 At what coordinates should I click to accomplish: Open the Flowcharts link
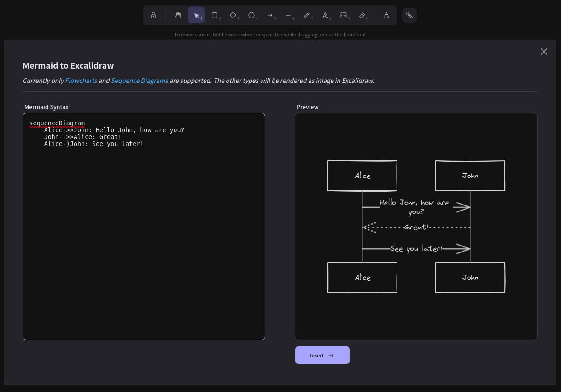click(81, 81)
